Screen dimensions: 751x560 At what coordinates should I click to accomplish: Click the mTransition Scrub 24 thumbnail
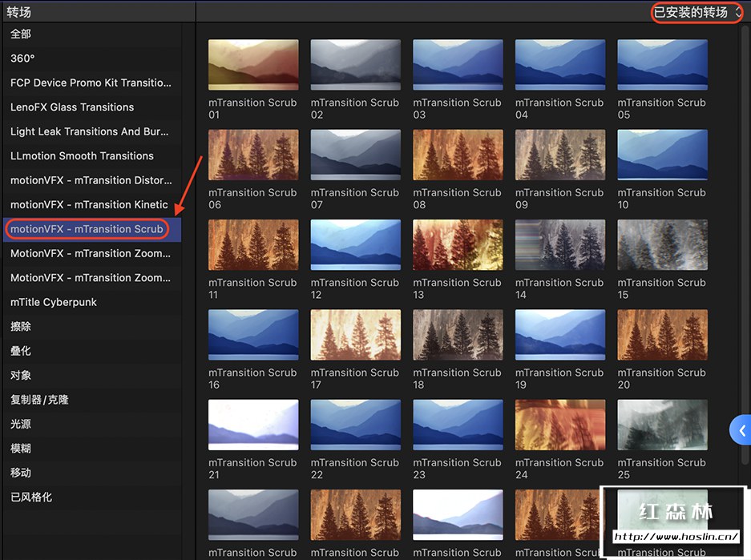[560, 425]
